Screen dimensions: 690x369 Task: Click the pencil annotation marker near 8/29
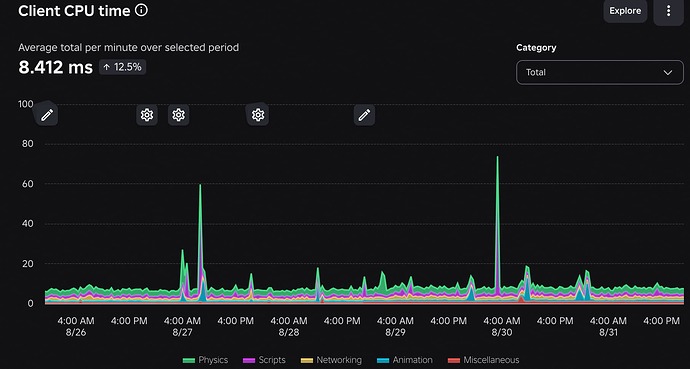364,115
